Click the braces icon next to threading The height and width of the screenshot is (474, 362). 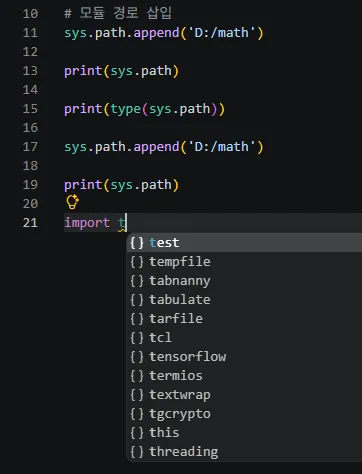pyautogui.click(x=137, y=452)
